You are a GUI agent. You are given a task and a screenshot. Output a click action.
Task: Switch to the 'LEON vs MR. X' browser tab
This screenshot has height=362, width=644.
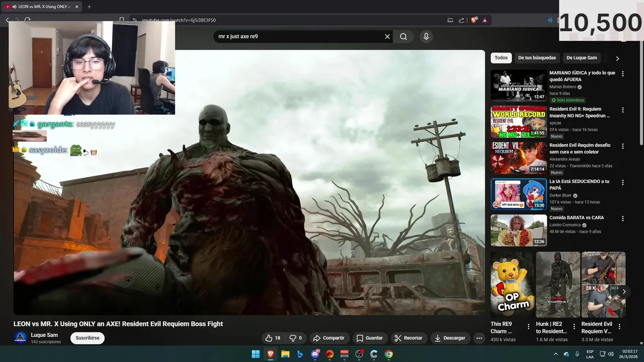click(42, 7)
